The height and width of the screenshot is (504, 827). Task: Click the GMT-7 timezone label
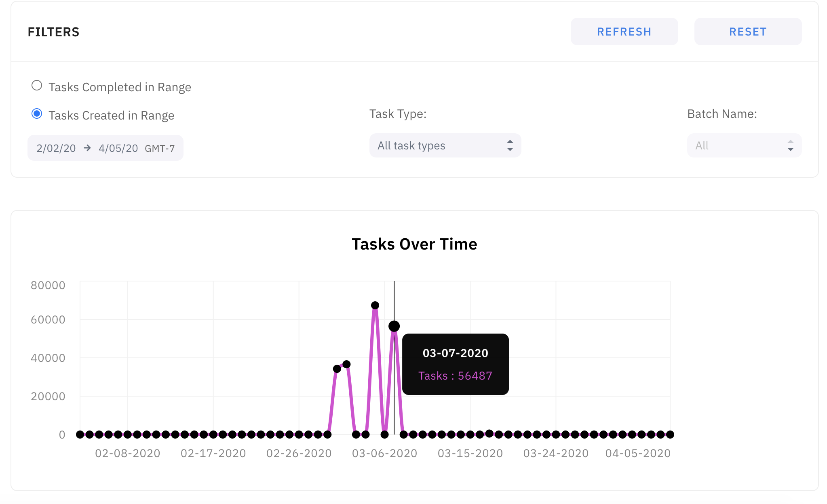coord(160,149)
